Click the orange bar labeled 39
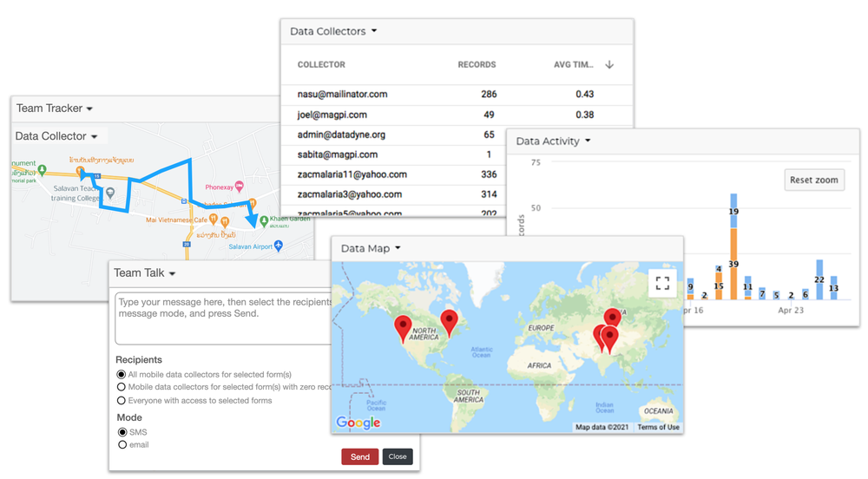 (733, 264)
